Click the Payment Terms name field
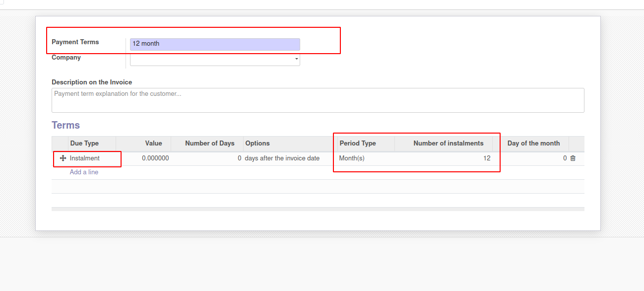 click(x=215, y=44)
